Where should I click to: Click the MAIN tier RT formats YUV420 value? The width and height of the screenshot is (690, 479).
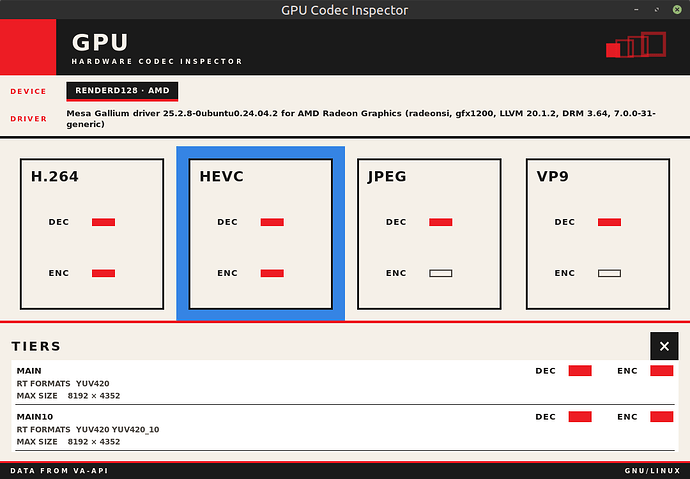point(92,384)
